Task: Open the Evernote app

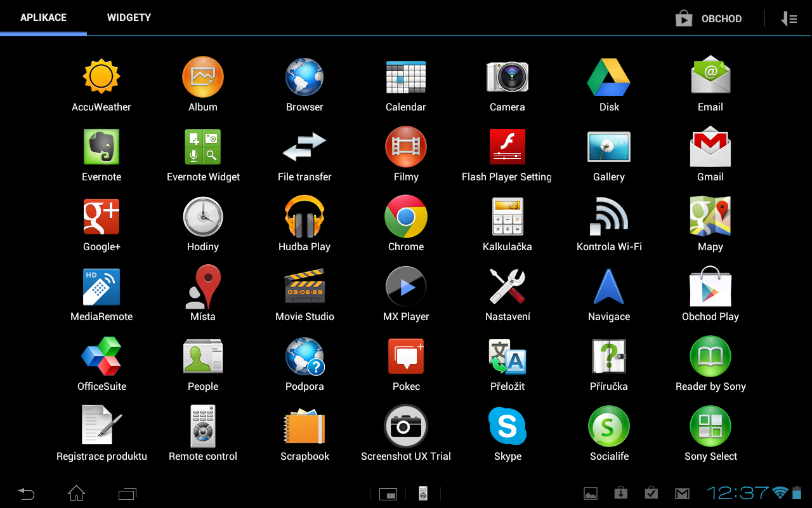Action: click(101, 146)
